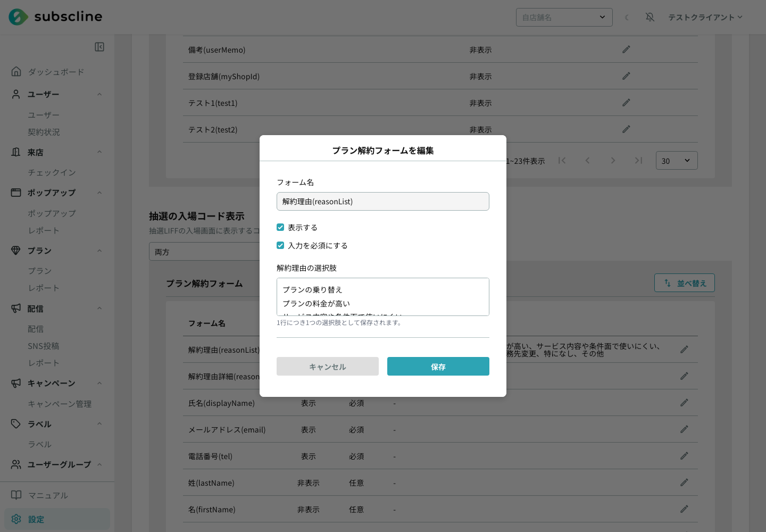
Task: Click the 設定 gear icon
Action: [16, 519]
